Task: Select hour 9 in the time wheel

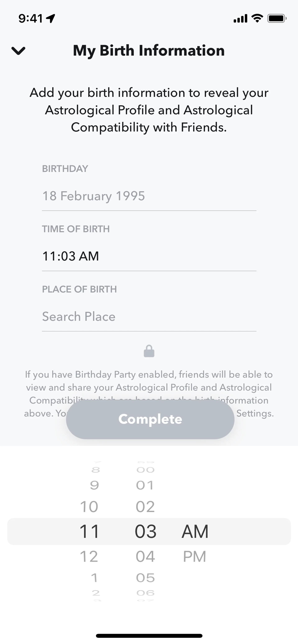Action: (x=94, y=485)
